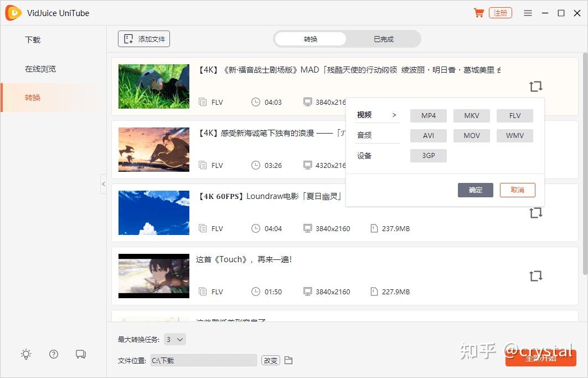Choose 3GP in the format panel
This screenshot has width=588, height=378.
428,155
